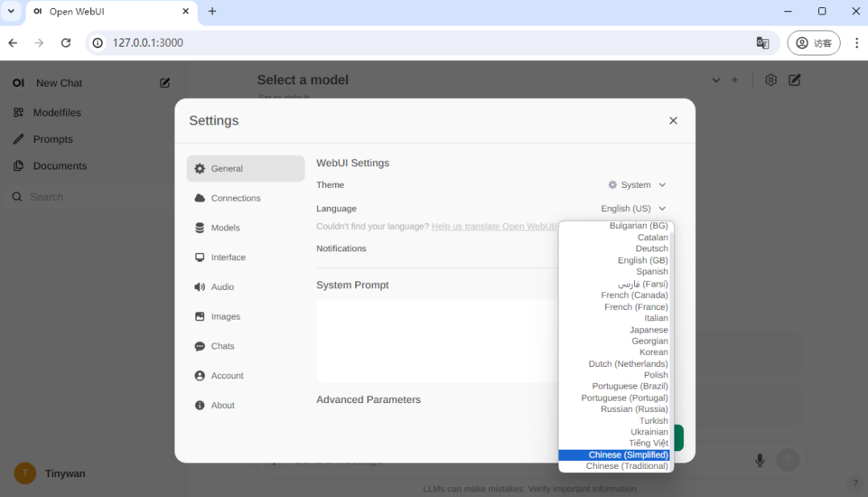
Task: Close the Settings dialog with X
Action: click(673, 120)
